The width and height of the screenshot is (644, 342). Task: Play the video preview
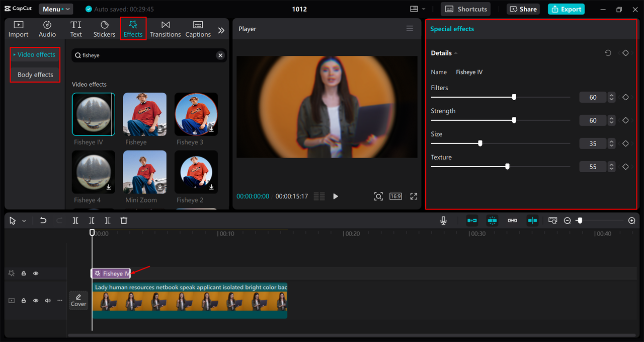[x=336, y=196]
